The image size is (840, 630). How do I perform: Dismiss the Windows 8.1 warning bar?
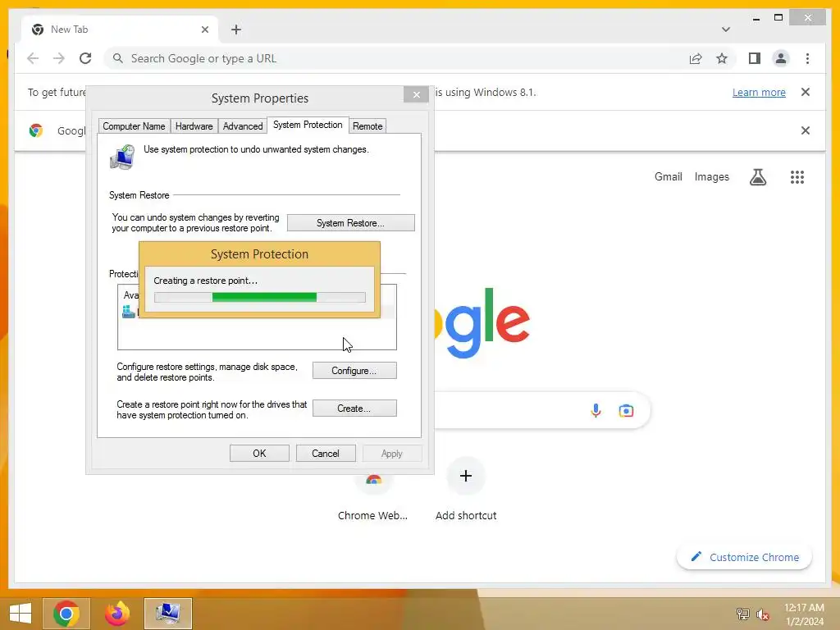pos(806,92)
